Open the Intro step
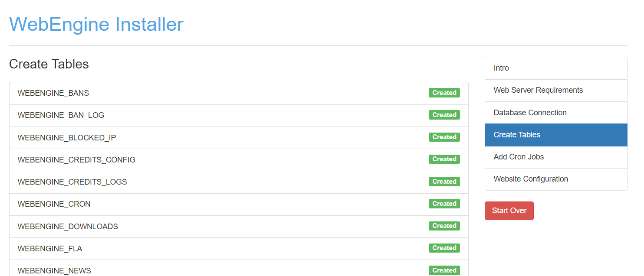The height and width of the screenshot is (276, 644). (501, 68)
